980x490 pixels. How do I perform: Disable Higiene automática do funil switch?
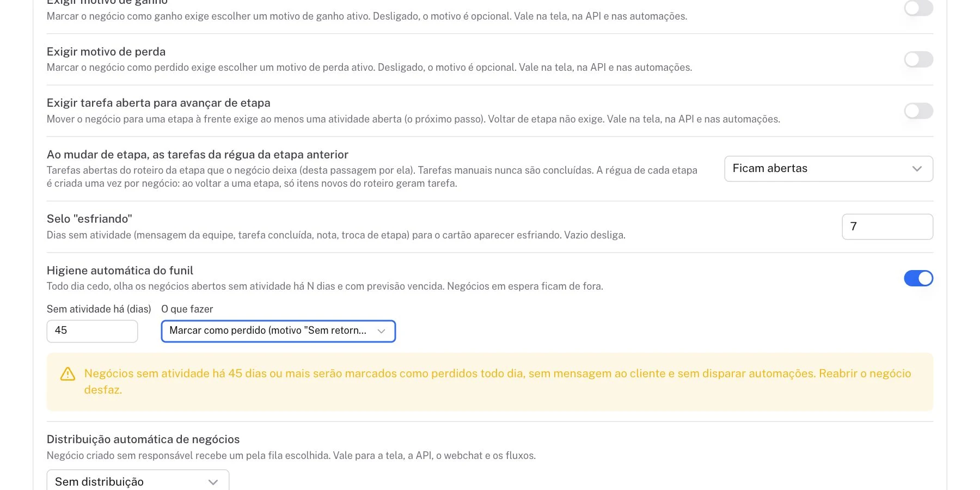918,278
